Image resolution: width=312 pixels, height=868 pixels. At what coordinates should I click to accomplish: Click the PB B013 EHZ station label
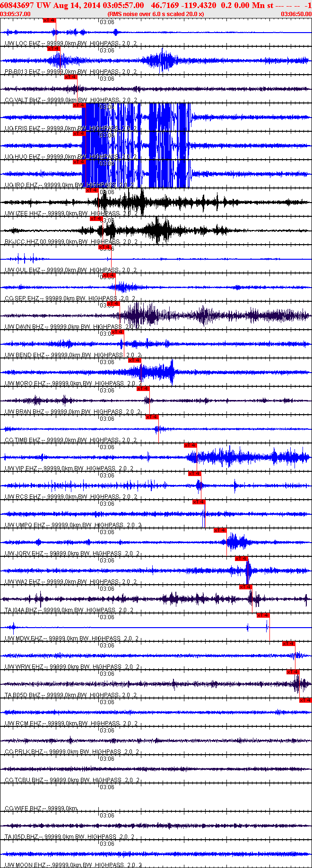[22, 72]
